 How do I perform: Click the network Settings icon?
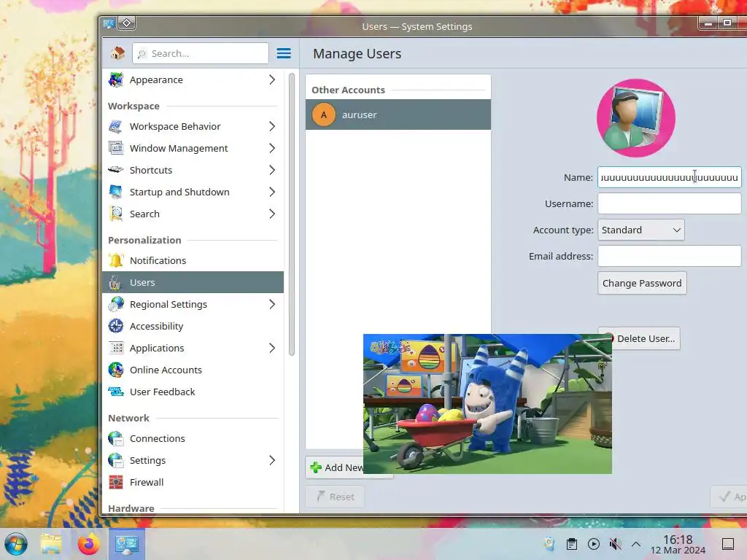click(x=116, y=461)
